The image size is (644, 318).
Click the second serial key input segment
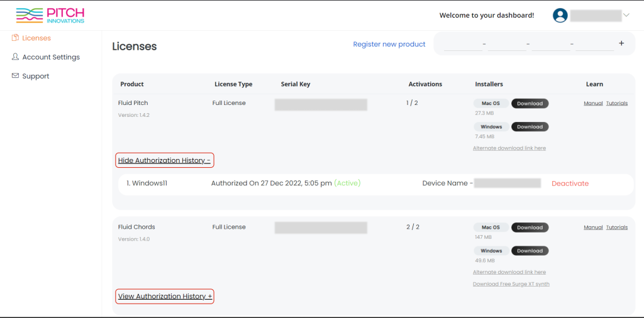pos(508,45)
